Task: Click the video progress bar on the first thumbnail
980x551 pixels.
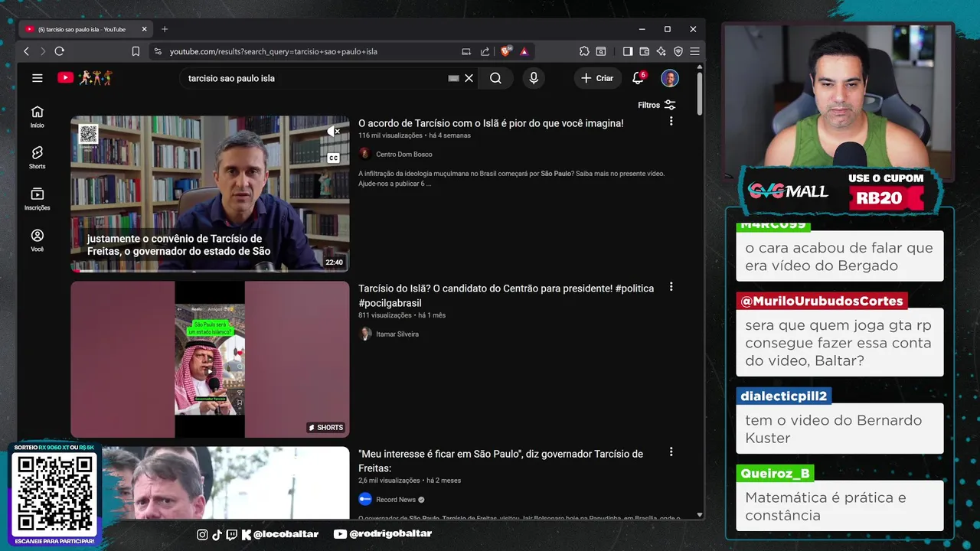Action: [x=210, y=271]
